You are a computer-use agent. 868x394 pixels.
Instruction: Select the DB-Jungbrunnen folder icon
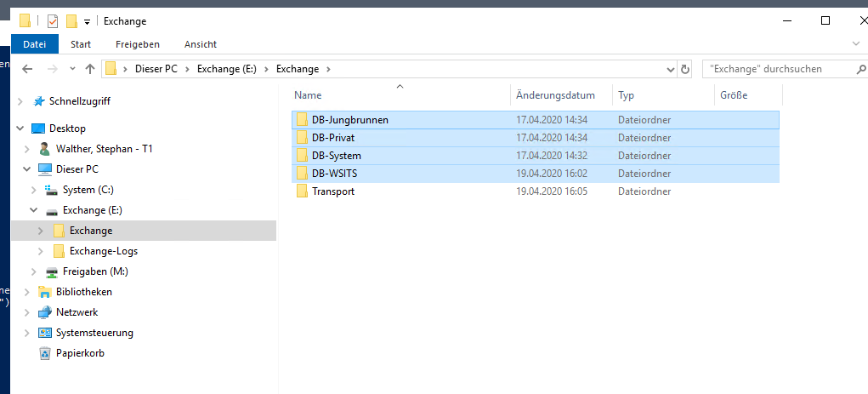(302, 120)
